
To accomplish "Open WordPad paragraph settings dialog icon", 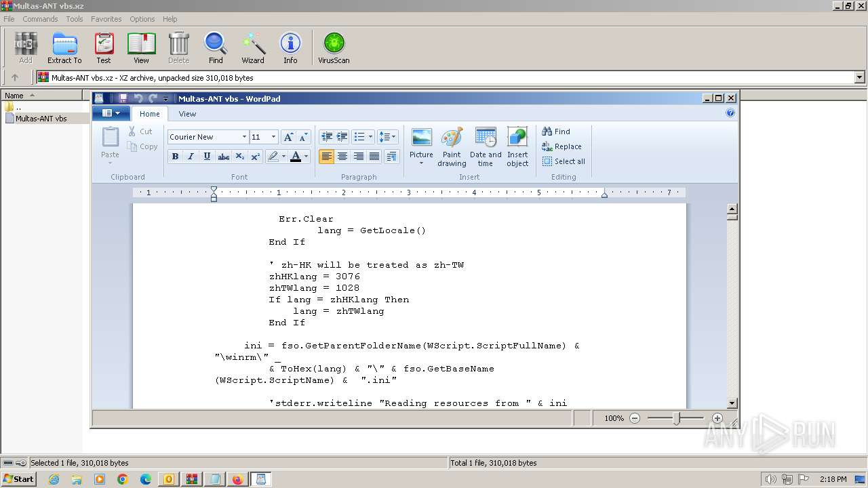I will [x=391, y=157].
